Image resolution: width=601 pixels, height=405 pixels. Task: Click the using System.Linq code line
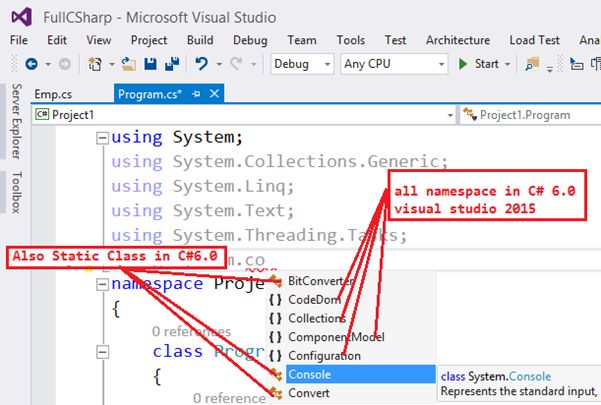202,187
